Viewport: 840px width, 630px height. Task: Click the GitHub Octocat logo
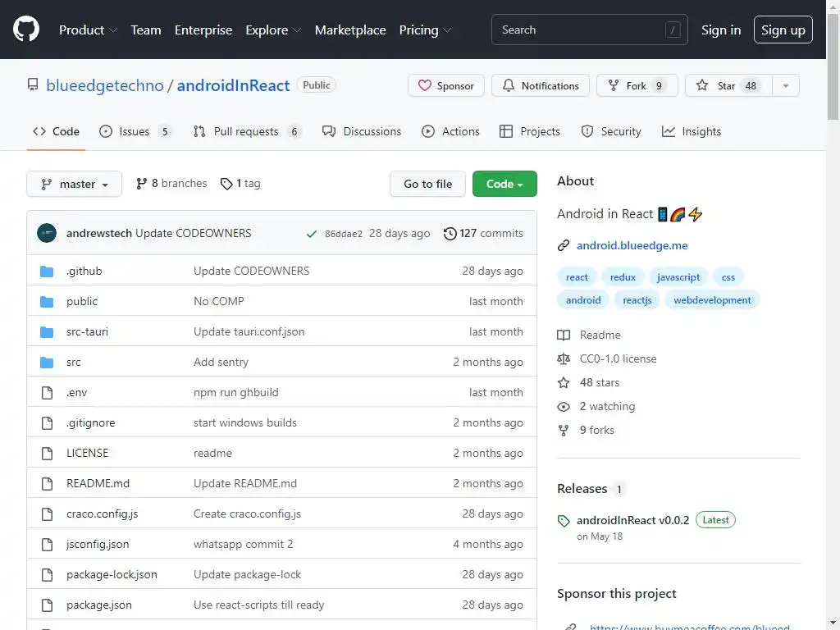tap(25, 29)
